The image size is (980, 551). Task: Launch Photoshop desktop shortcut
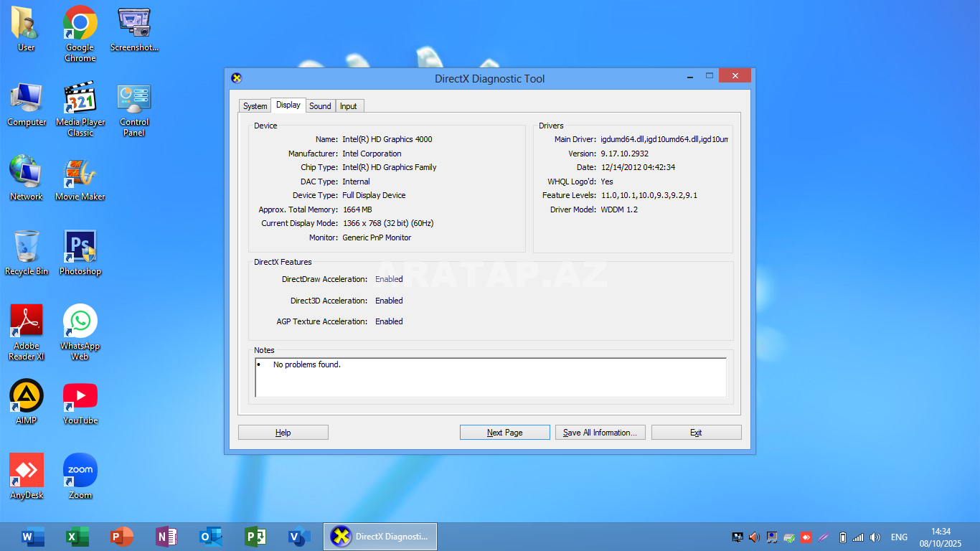coord(80,252)
